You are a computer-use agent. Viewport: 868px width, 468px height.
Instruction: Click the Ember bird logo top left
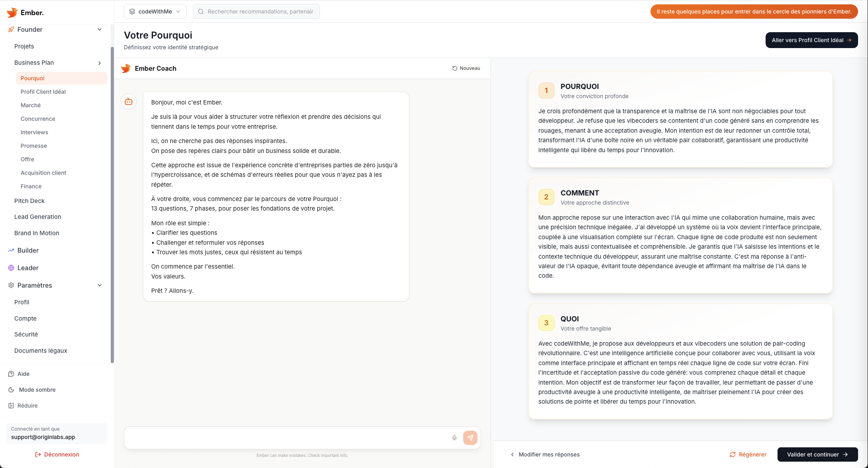(12, 12)
